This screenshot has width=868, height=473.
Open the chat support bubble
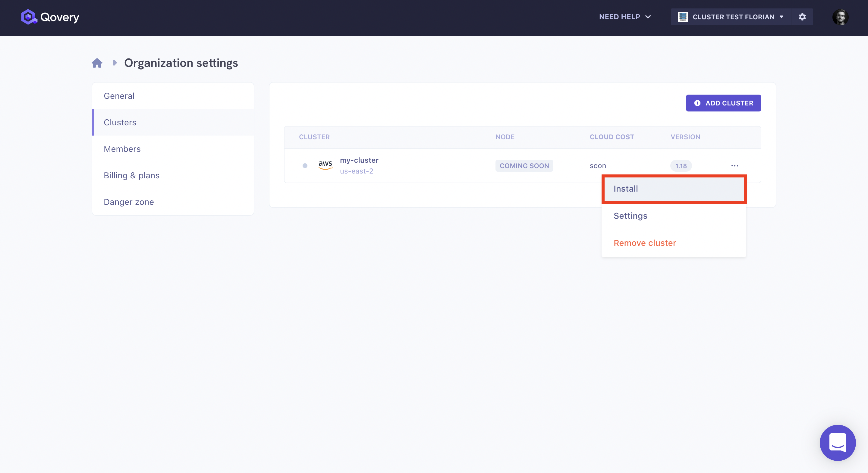click(838, 442)
